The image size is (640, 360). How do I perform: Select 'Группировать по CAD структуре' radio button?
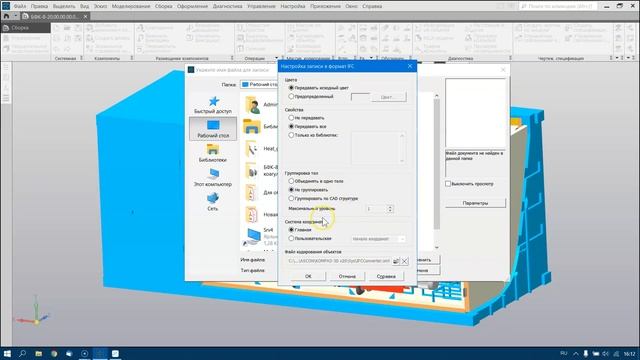click(x=291, y=198)
